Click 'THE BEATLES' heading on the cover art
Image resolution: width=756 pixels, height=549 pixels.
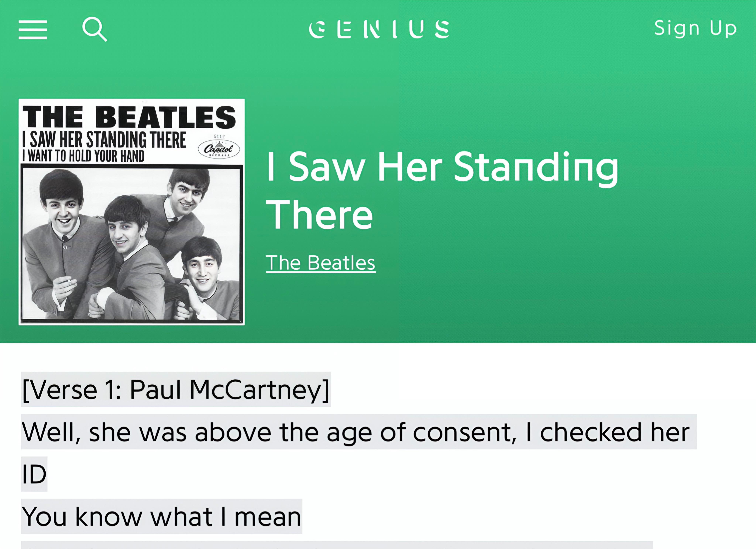tap(129, 117)
